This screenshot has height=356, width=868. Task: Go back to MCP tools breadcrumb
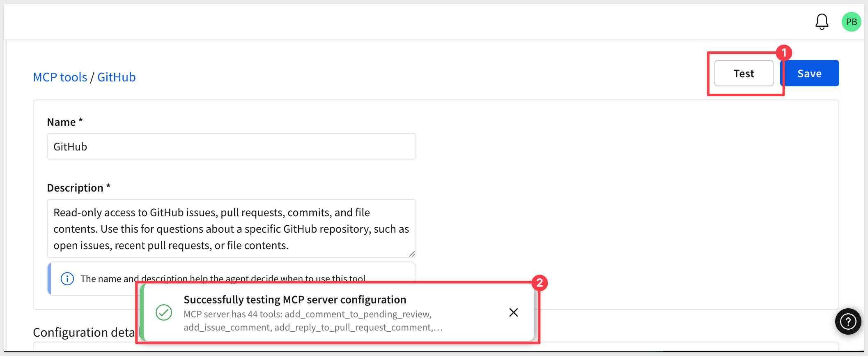click(60, 77)
